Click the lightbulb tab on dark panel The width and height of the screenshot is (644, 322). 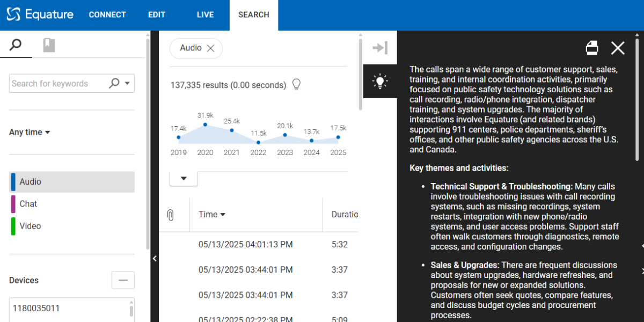(380, 82)
